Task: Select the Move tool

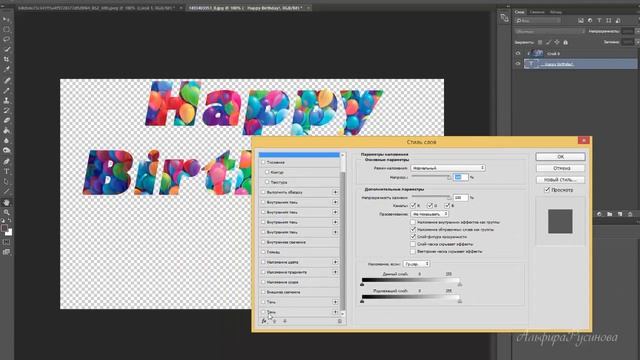Action: click(x=7, y=20)
